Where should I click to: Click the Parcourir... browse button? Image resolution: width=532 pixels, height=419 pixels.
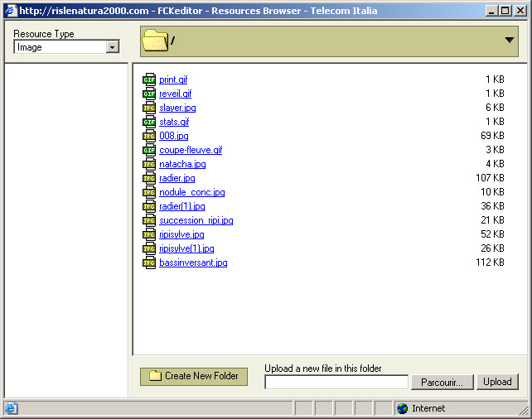(x=442, y=382)
